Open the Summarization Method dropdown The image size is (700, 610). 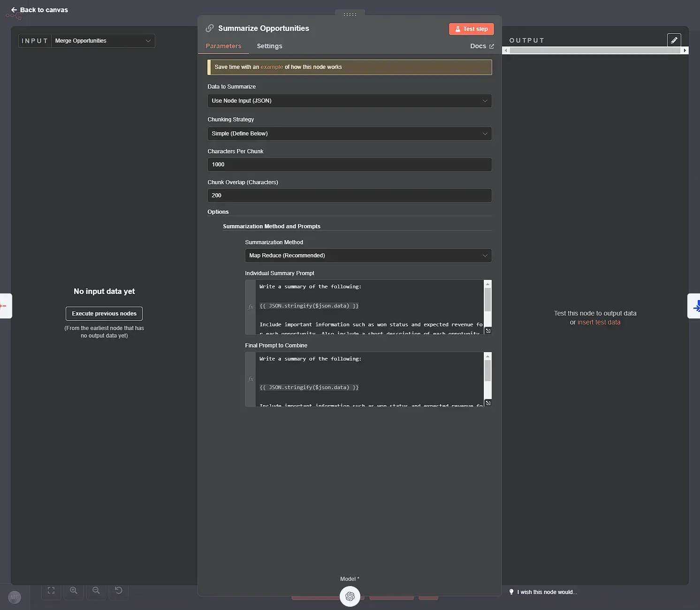point(368,256)
